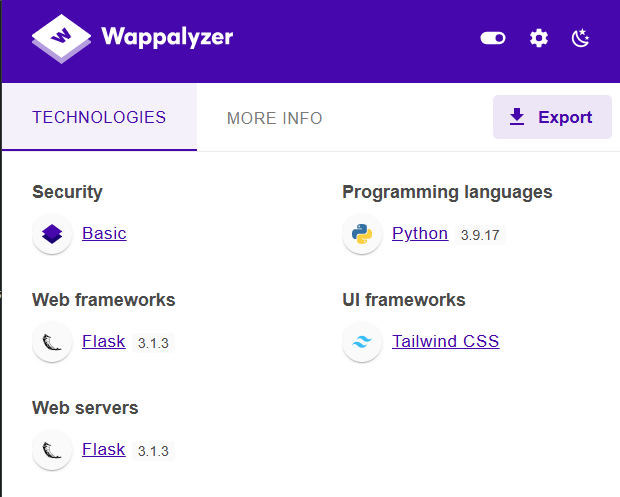Image resolution: width=620 pixels, height=497 pixels.
Task: Open the Flask link under Web frameworks
Action: pos(103,341)
